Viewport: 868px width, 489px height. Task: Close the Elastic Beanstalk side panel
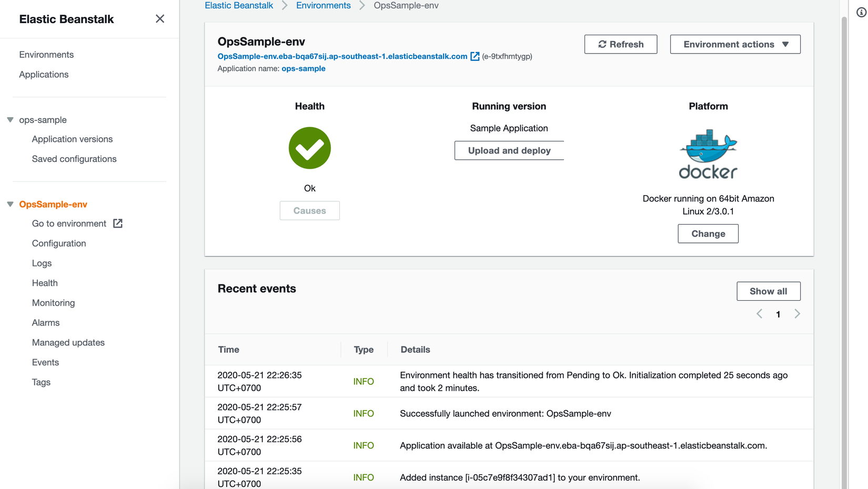click(x=160, y=19)
